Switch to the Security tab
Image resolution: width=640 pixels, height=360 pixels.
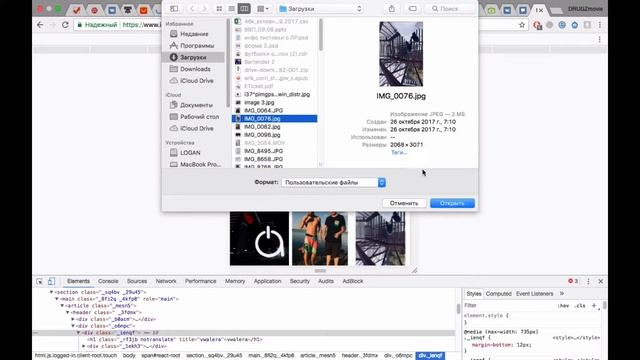[x=300, y=281]
